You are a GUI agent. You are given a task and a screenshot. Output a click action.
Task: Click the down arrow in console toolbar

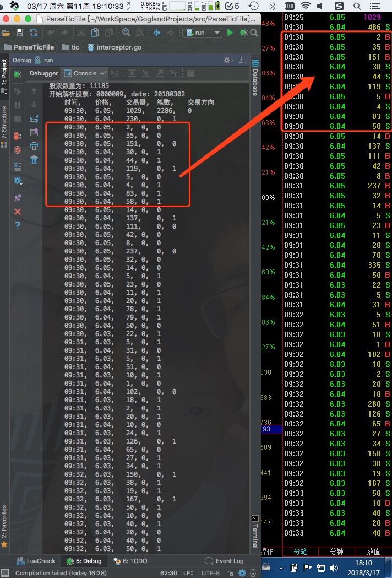pos(34,105)
